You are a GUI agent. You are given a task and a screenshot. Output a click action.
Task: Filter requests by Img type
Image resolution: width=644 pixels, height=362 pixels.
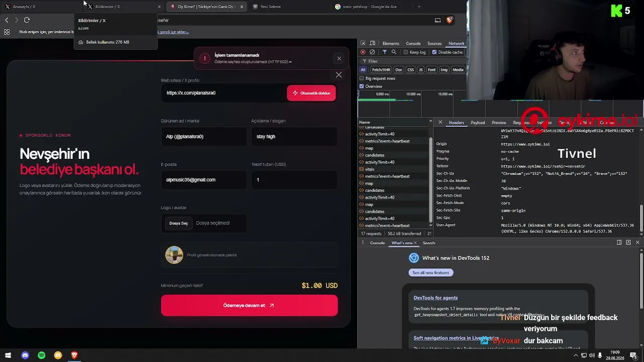(444, 70)
